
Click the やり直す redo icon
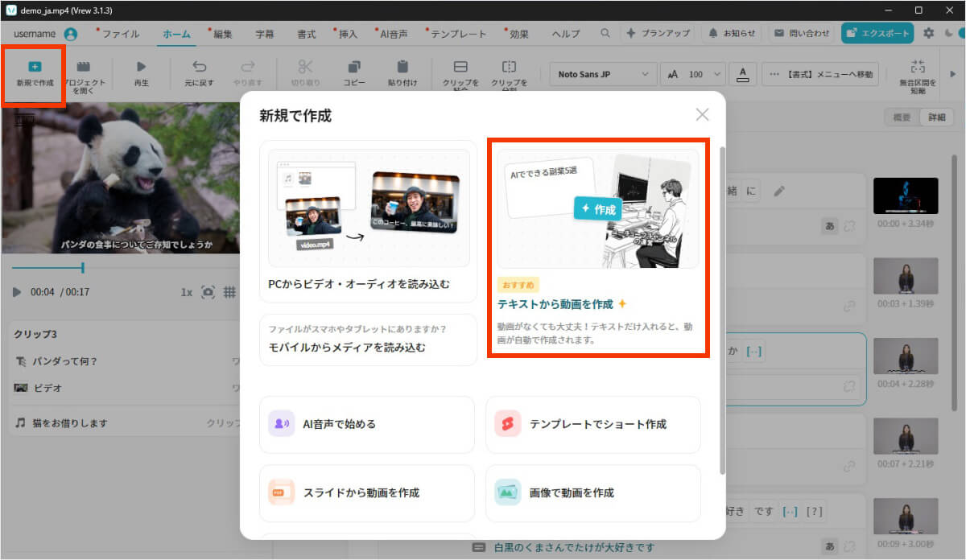pos(248,67)
